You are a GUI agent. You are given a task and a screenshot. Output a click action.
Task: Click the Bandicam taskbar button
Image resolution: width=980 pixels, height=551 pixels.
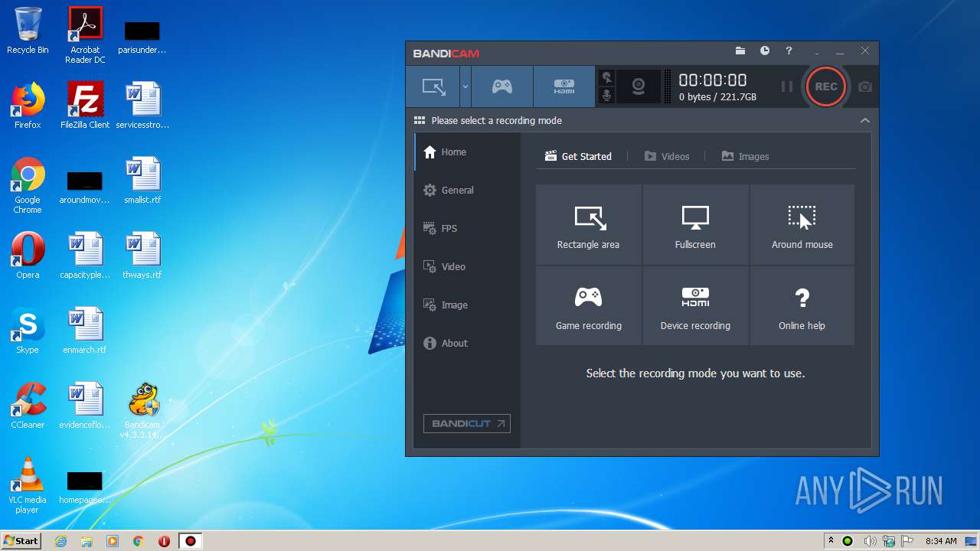click(x=191, y=541)
